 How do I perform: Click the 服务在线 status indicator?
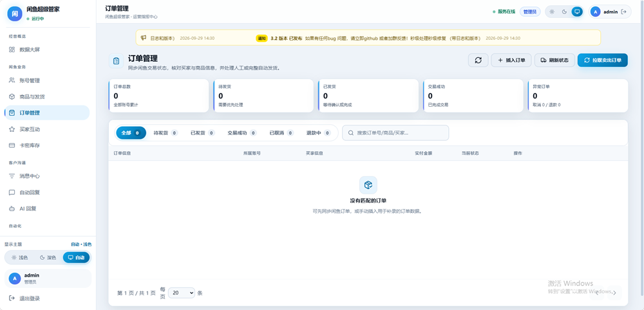point(504,12)
